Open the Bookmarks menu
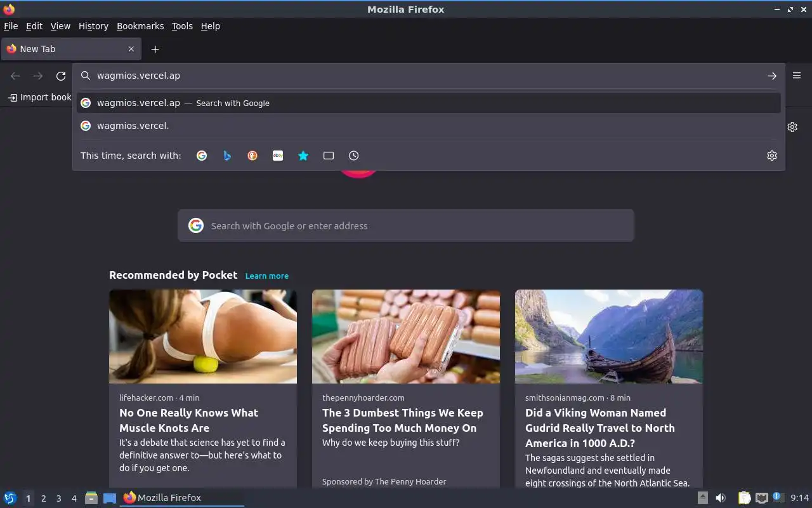The image size is (812, 508). click(x=140, y=26)
